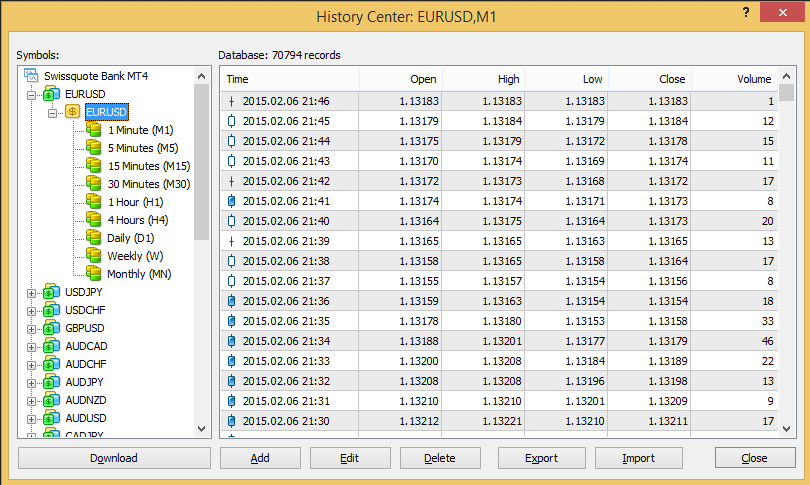Click the database icon for 1 Hour (H1)

pos(94,201)
